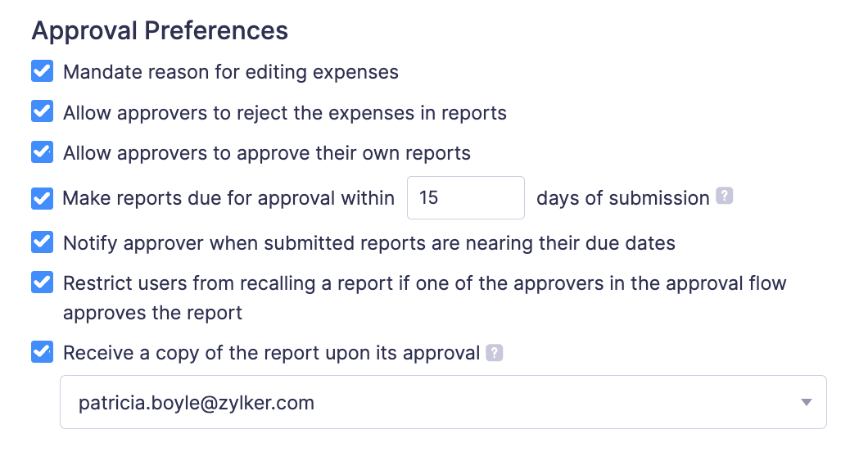
Task: Uncheck the receive report copy checkbox
Action: click(42, 353)
